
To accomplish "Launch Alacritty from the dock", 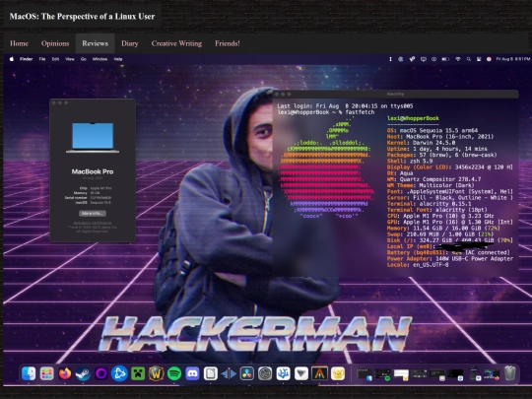I will (319, 374).
